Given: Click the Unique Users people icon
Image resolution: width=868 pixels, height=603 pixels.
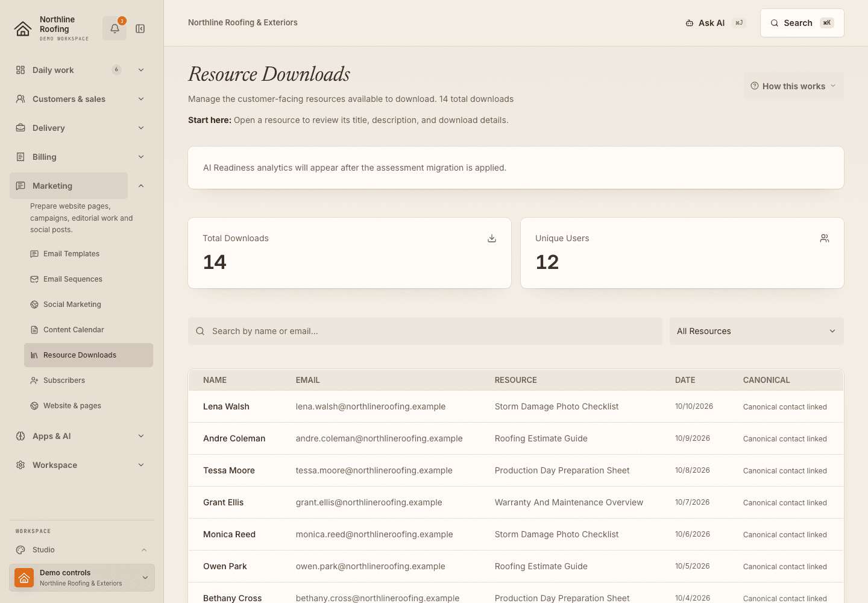Looking at the screenshot, I should 825,238.
